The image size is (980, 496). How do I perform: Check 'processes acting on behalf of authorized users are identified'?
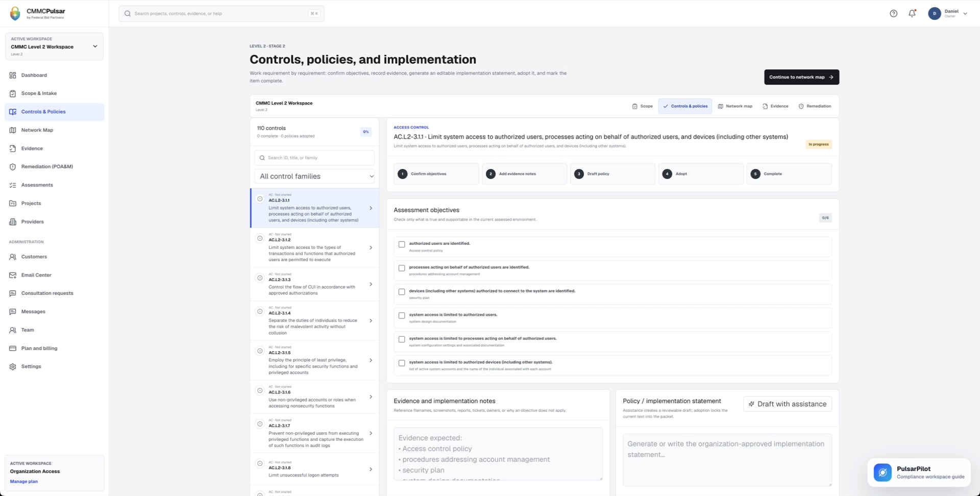[x=402, y=268]
